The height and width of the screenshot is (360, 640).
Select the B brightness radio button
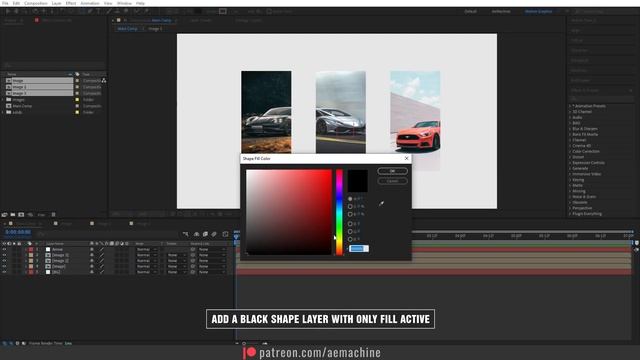click(350, 214)
